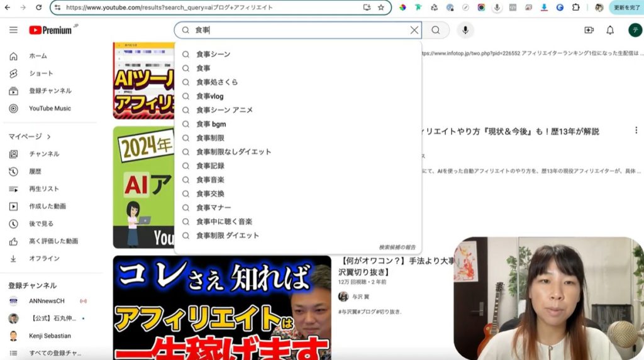The height and width of the screenshot is (360, 644).
Task: Select the 食事vlog suggestion
Action: pos(209,96)
